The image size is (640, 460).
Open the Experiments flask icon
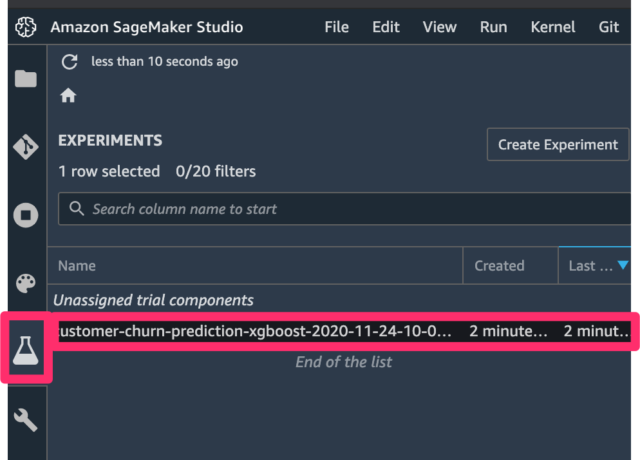pos(26,350)
